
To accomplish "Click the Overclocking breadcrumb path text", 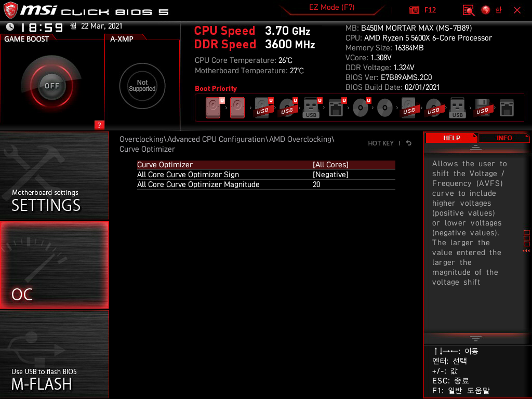I will 227,144.
